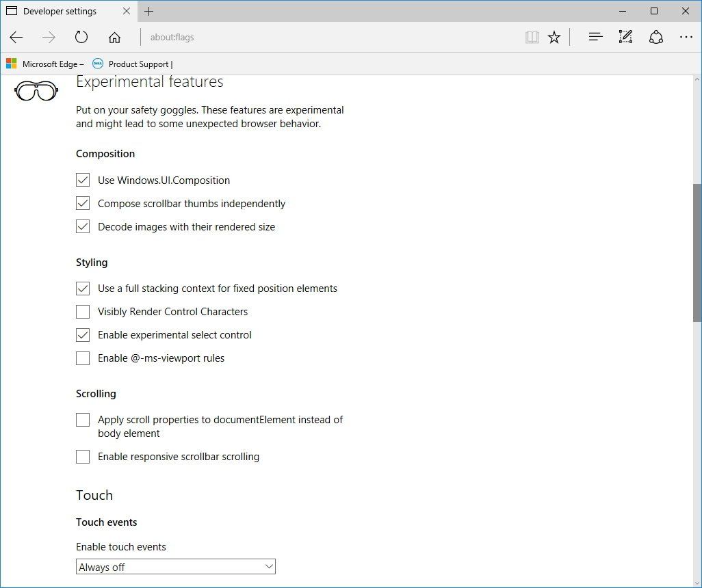
Task: Add this page to Favorites
Action: point(554,37)
